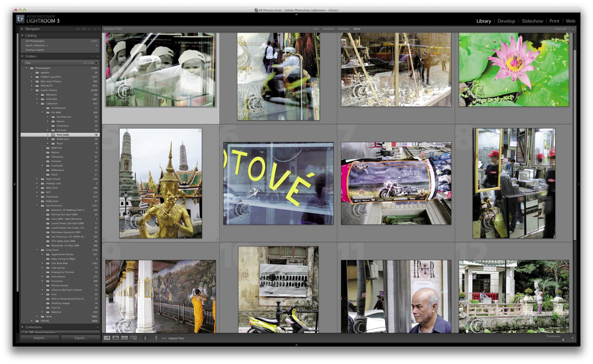Set Navigator zoom to 1:1
Image resolution: width=593 pixels, height=364 pixels.
tap(89, 29)
